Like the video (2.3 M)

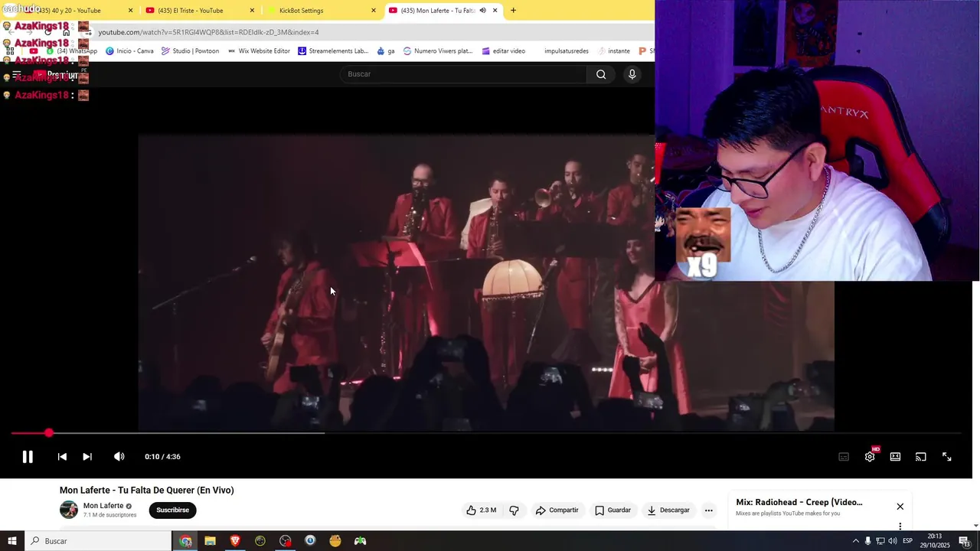click(x=481, y=510)
